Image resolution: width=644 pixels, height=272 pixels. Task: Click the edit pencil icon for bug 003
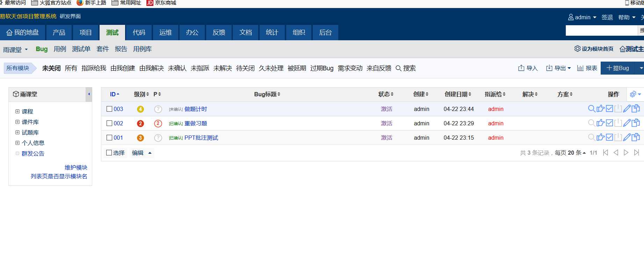point(627,109)
